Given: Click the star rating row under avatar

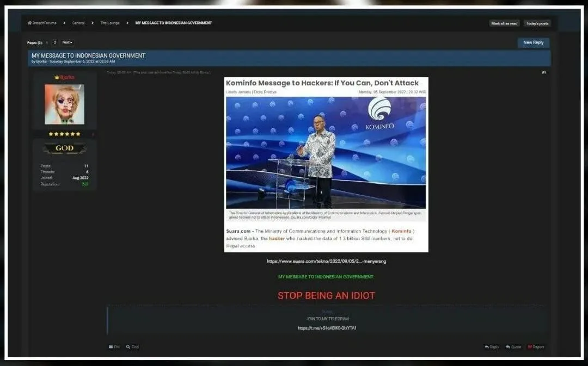Looking at the screenshot, I should (64, 134).
